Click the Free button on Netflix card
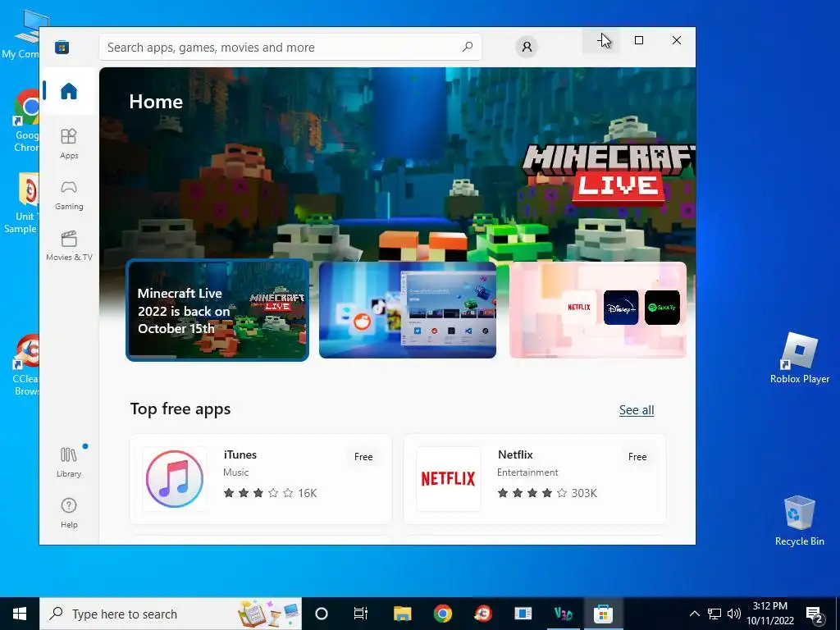840x630 pixels. (637, 457)
